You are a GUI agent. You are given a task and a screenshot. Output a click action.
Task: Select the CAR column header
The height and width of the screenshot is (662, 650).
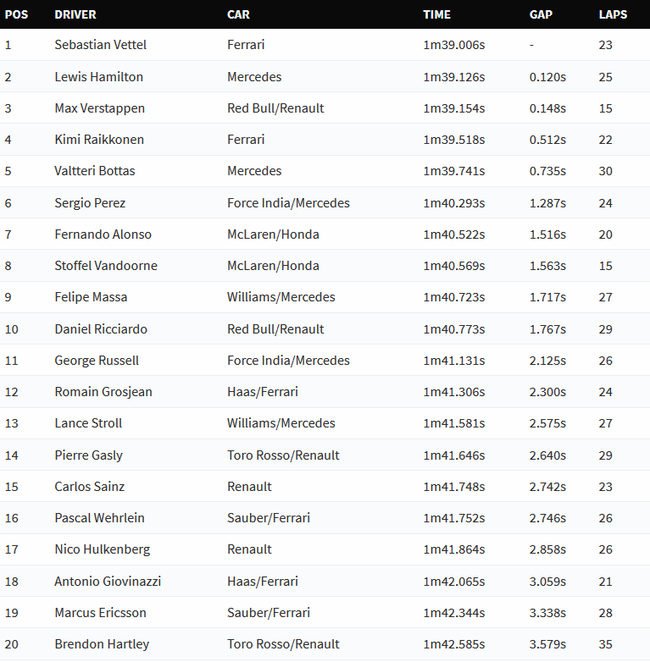point(238,15)
